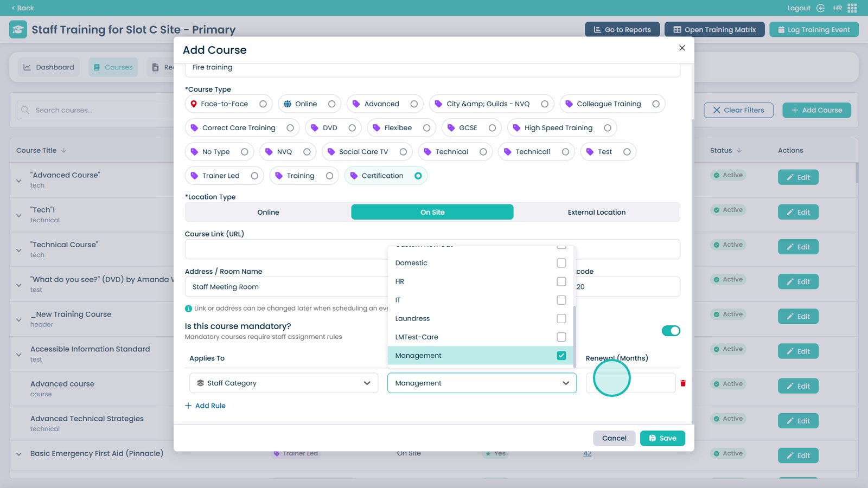This screenshot has height=488, width=868.
Task: Click the Add Rule link
Action: 205,406
